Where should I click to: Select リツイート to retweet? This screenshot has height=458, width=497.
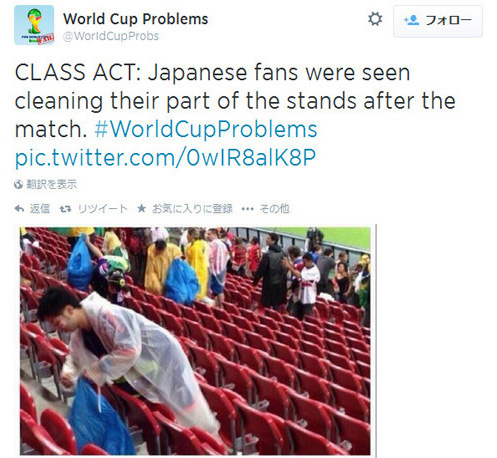point(103,209)
